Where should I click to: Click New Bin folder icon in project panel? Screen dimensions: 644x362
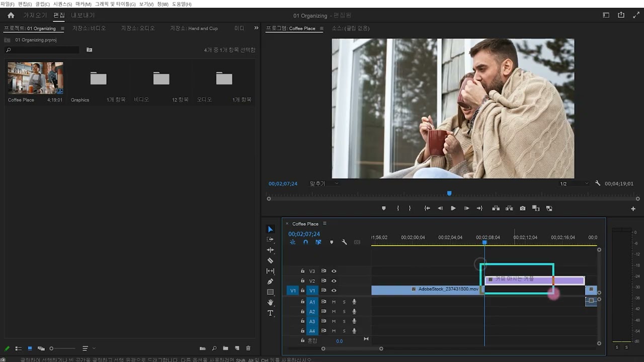225,348
